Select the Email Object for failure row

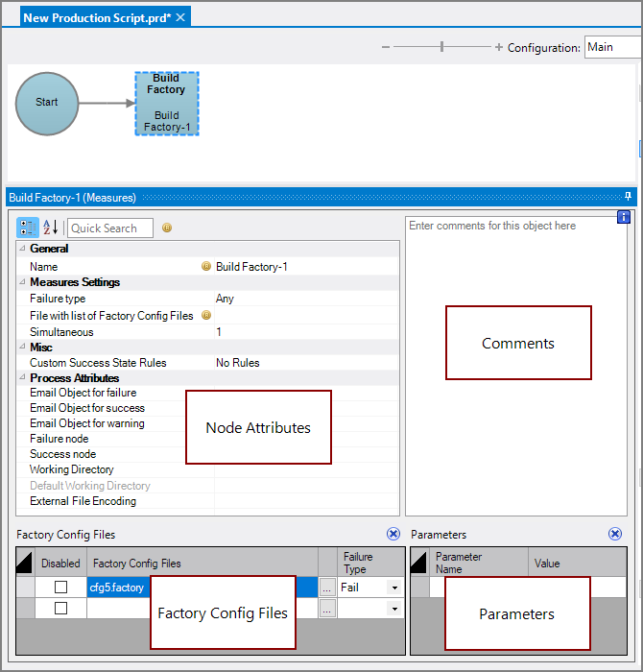point(207,393)
